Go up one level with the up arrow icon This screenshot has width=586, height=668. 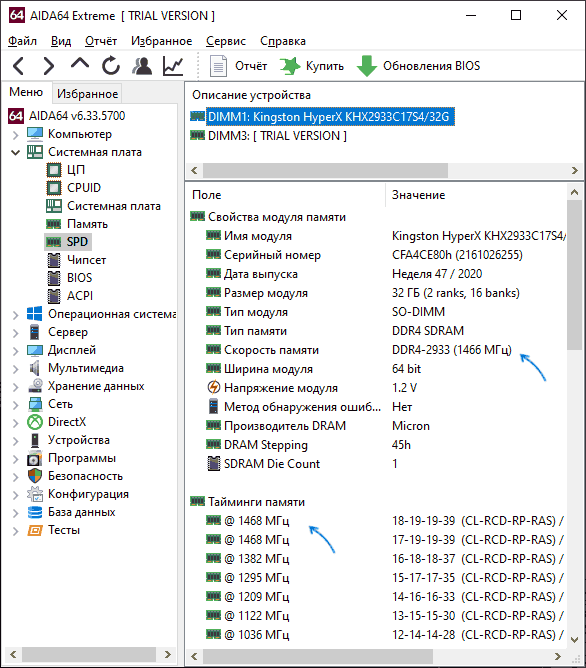pyautogui.click(x=80, y=64)
